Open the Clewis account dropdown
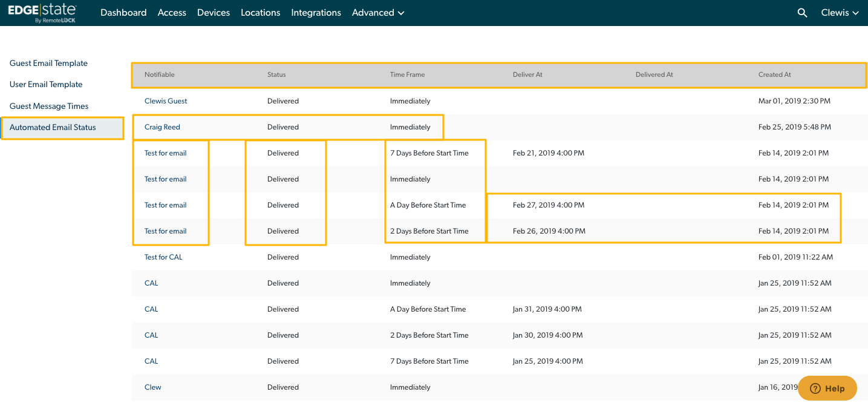 click(x=840, y=13)
